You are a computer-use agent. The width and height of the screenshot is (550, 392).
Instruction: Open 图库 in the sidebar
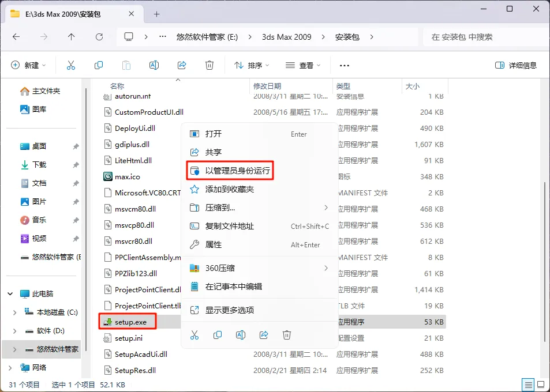pyautogui.click(x=33, y=110)
